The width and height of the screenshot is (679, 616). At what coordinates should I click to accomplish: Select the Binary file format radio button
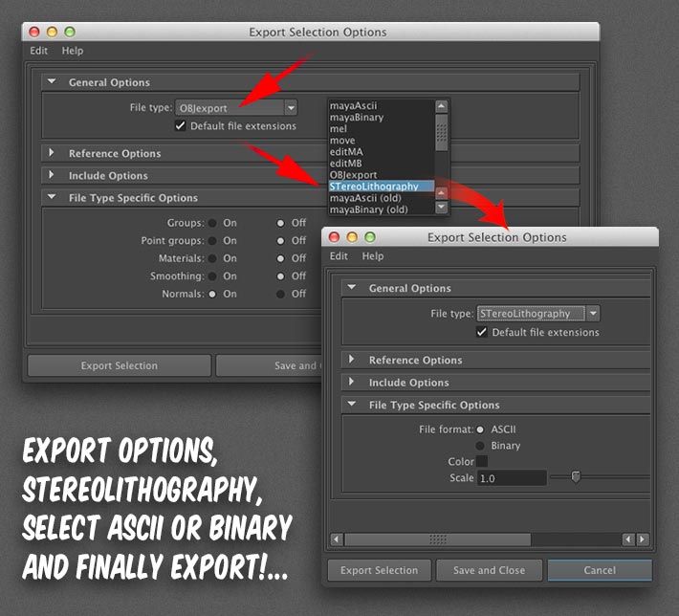481,446
